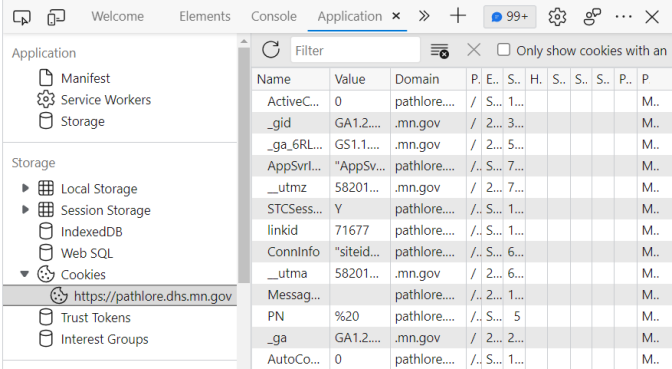Show more tabs chevron

click(x=424, y=16)
